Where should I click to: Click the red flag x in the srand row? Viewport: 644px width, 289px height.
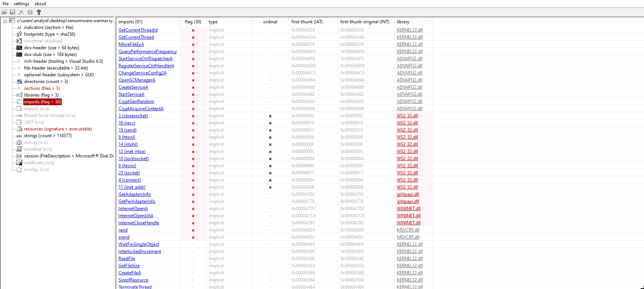193,237
